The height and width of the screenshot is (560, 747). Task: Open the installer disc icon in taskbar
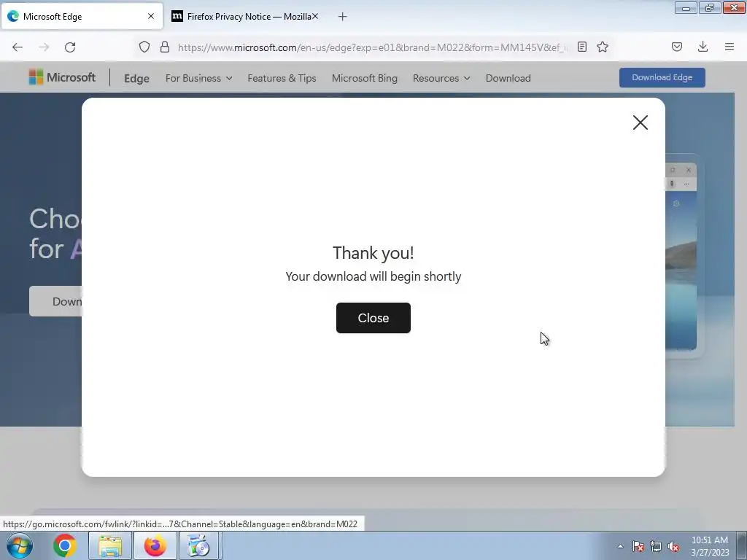click(x=200, y=545)
